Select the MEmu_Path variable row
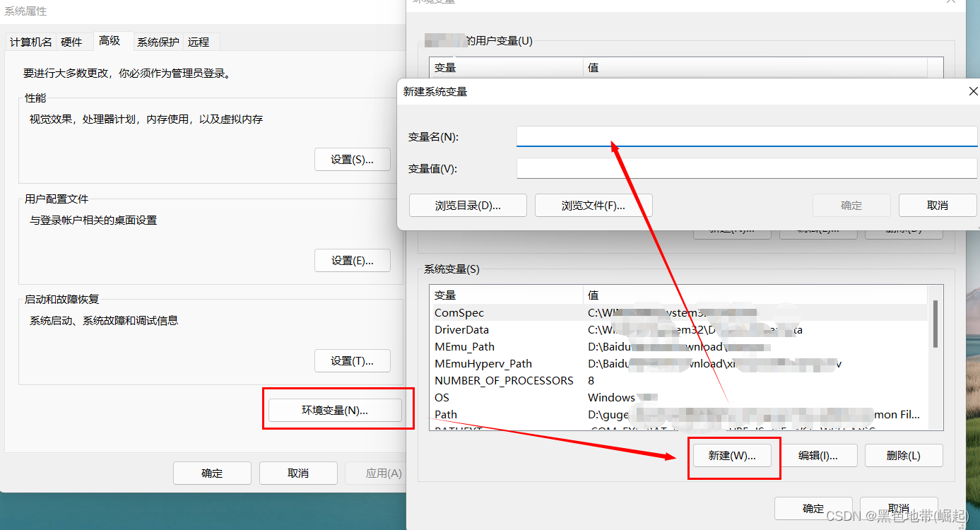980x530 pixels. (x=678, y=346)
